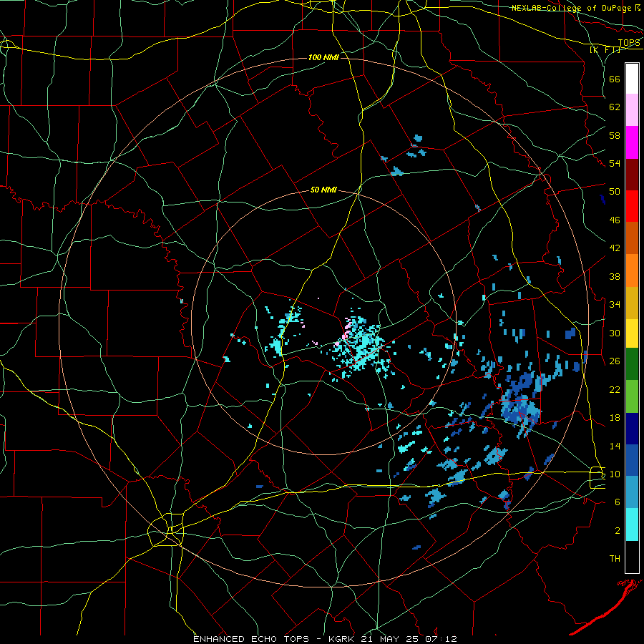Click the "K FT" units label
The width and height of the screenshot is (644, 644).
pyautogui.click(x=605, y=49)
